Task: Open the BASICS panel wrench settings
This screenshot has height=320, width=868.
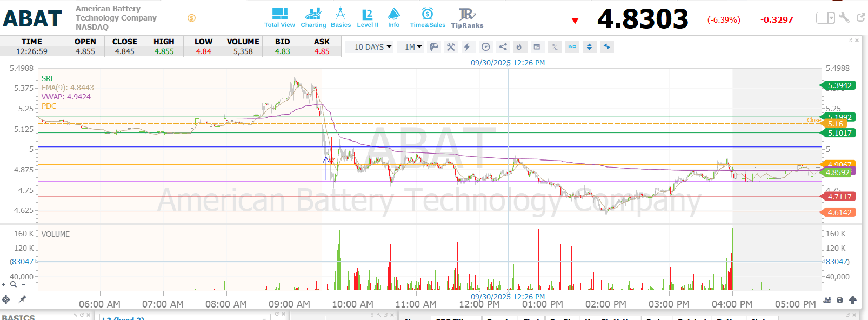Action: pyautogui.click(x=76, y=315)
